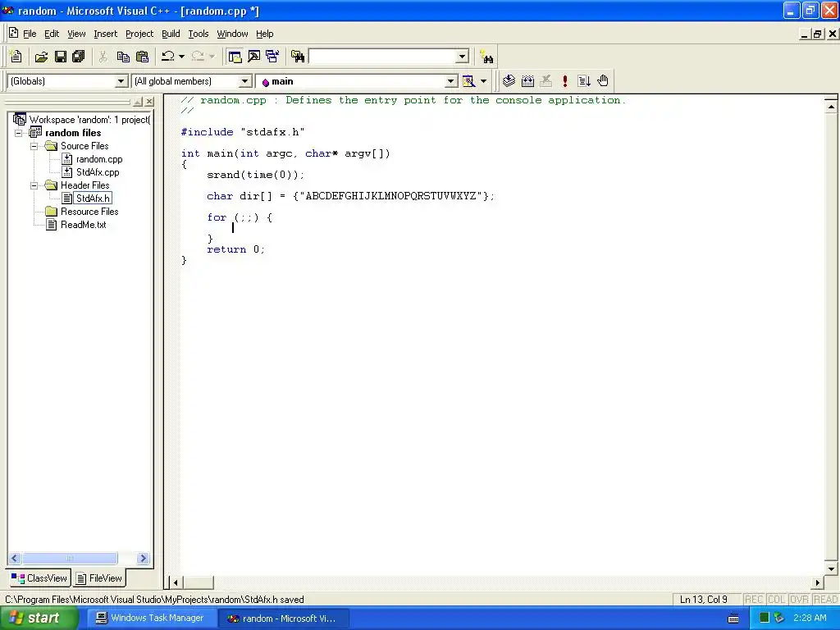840x630 pixels.
Task: Open the Window menu
Action: tap(232, 34)
